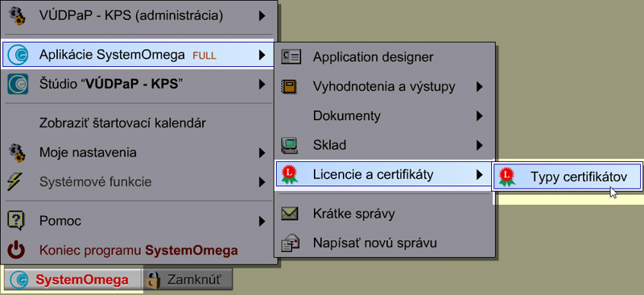Expand the Sklad submenu arrow
The height and width of the screenshot is (295, 644).
point(479,145)
